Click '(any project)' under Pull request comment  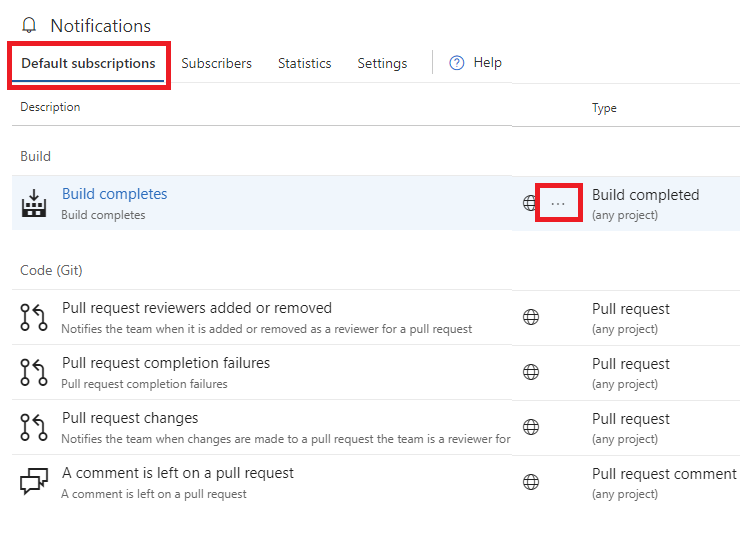625,494
